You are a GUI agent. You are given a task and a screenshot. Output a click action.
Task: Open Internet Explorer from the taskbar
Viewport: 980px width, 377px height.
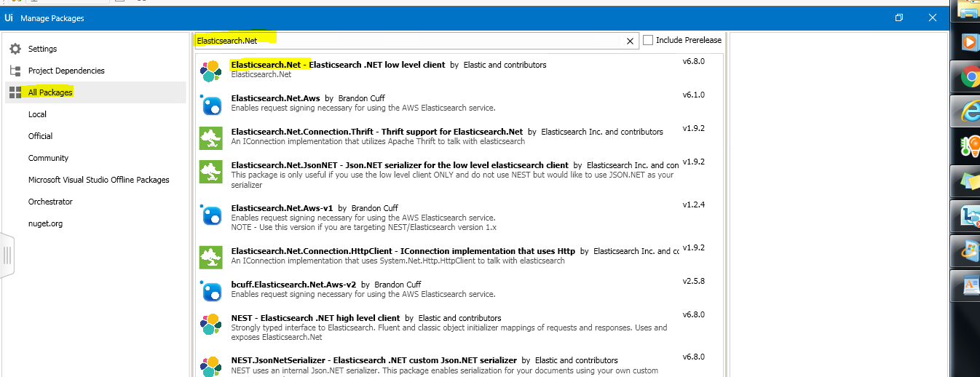[969, 111]
